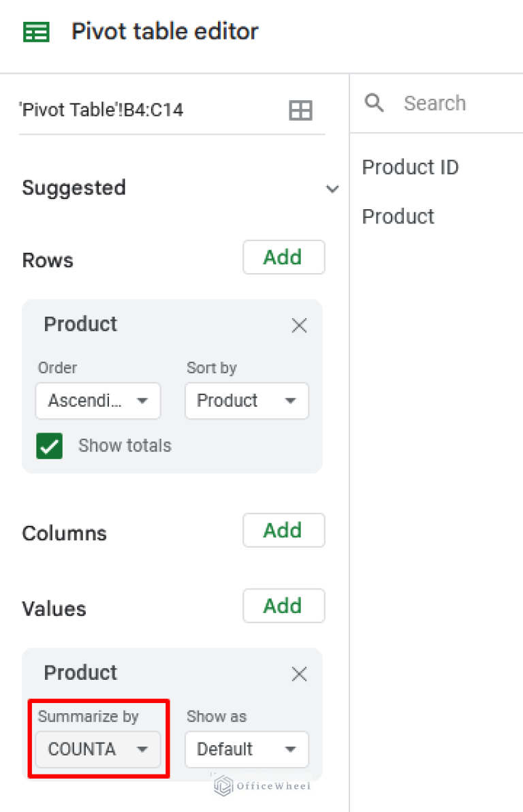Select Product ID from the field list
This screenshot has width=523, height=812.
(411, 167)
